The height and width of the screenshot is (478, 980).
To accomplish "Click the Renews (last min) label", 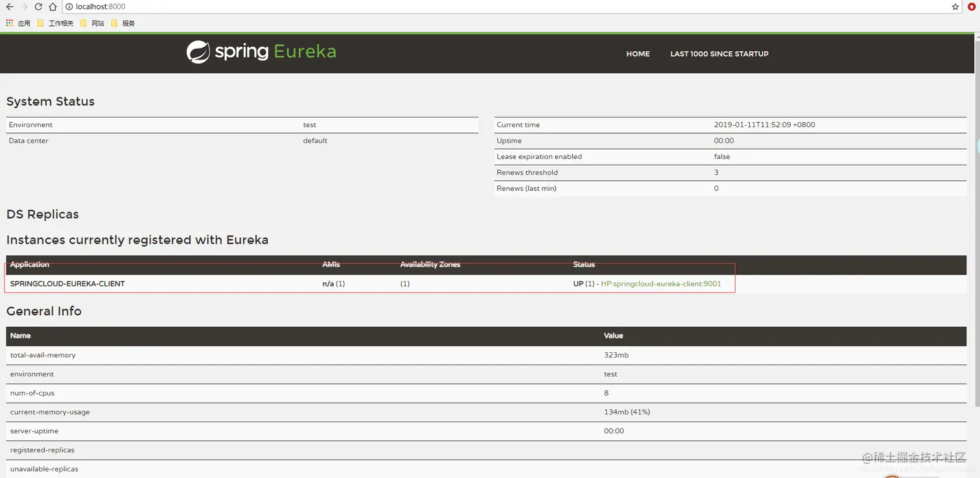I will 526,188.
